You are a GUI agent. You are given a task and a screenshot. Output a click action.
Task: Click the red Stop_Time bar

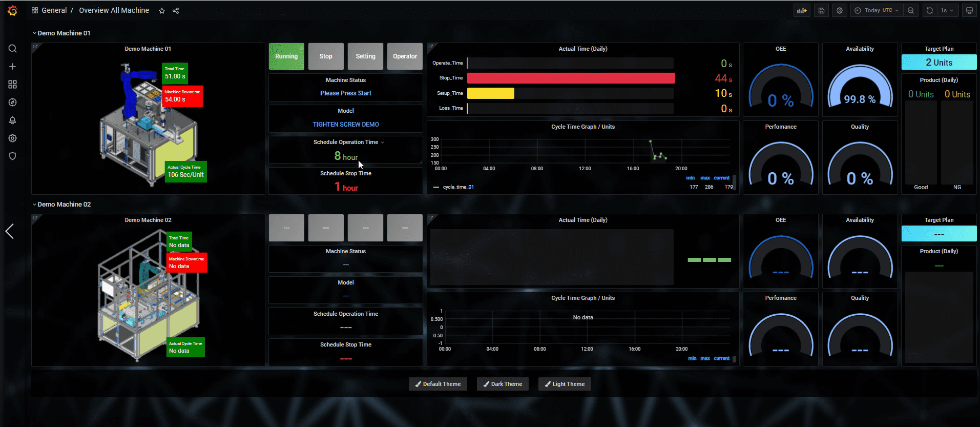571,78
